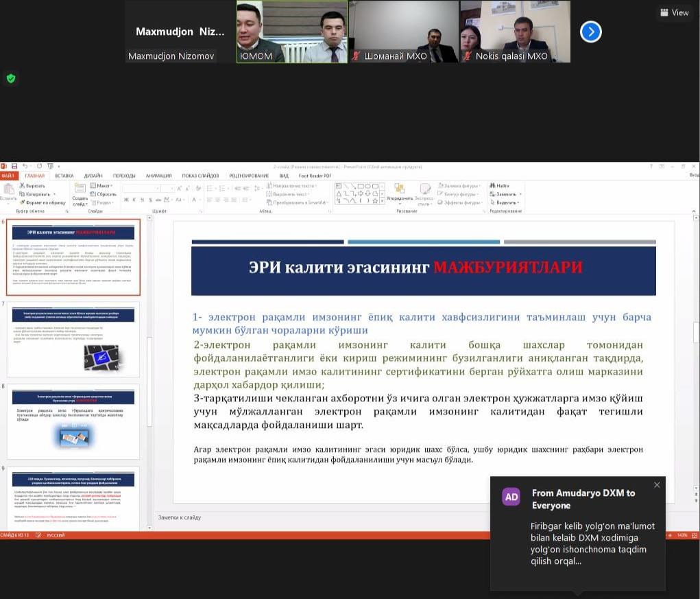Expand the Макет layout dropdown
The width and height of the screenshot is (700, 599).
(103, 185)
